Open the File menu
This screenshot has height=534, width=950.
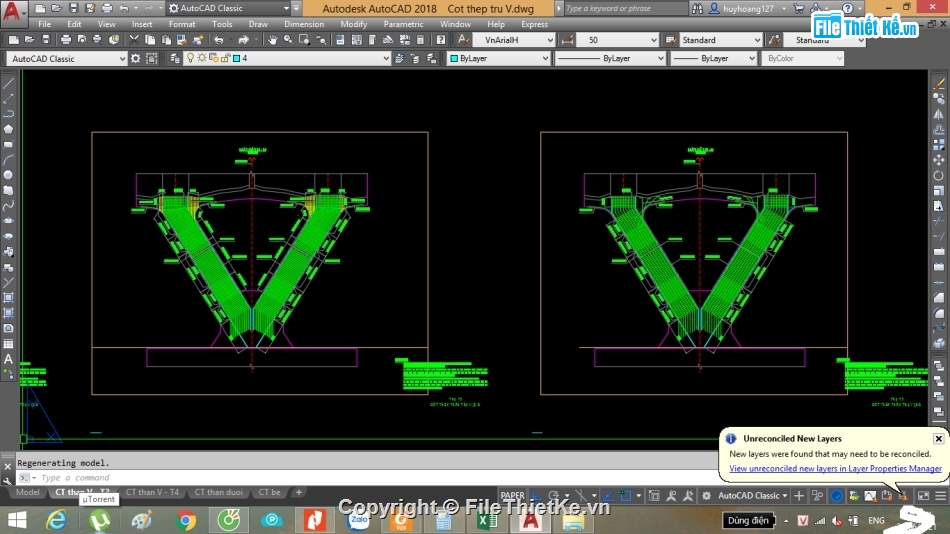coord(44,24)
